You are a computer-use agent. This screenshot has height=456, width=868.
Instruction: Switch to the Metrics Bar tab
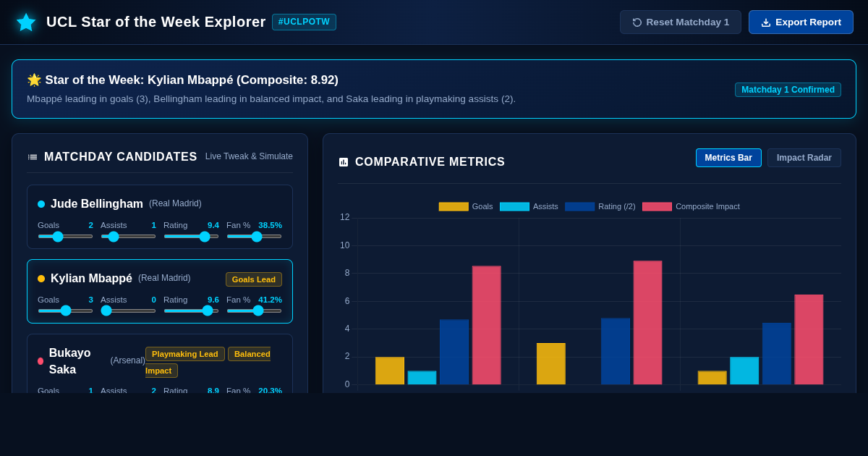coord(728,158)
